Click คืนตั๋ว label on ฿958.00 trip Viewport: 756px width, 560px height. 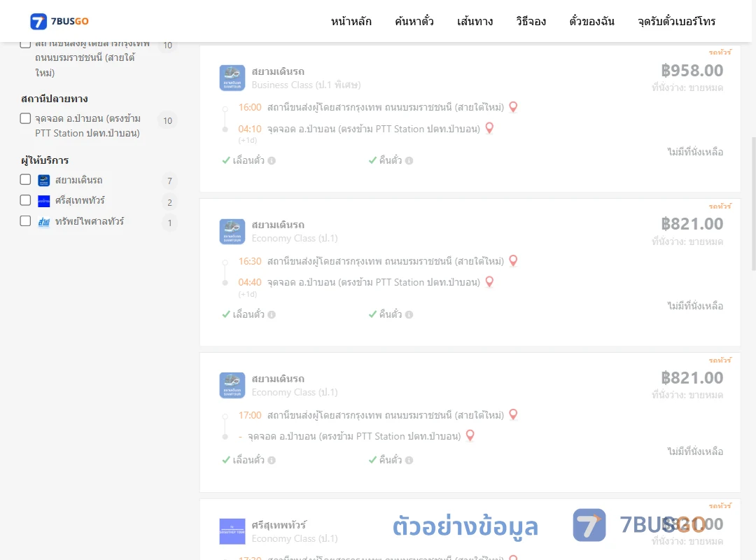click(x=391, y=160)
